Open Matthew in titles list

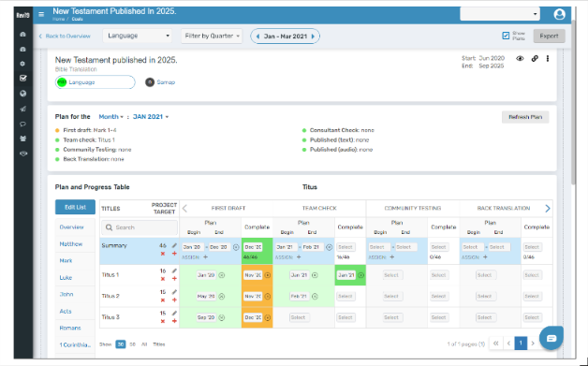71,244
